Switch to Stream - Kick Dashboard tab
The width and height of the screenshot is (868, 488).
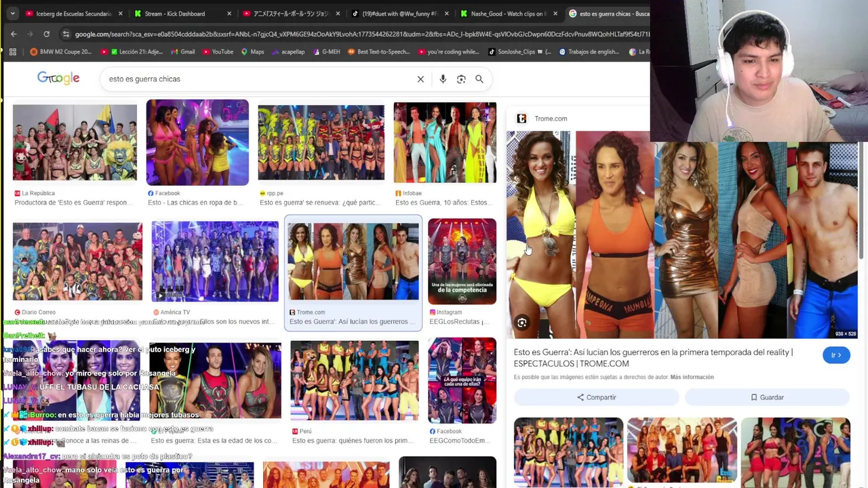pyautogui.click(x=174, y=14)
